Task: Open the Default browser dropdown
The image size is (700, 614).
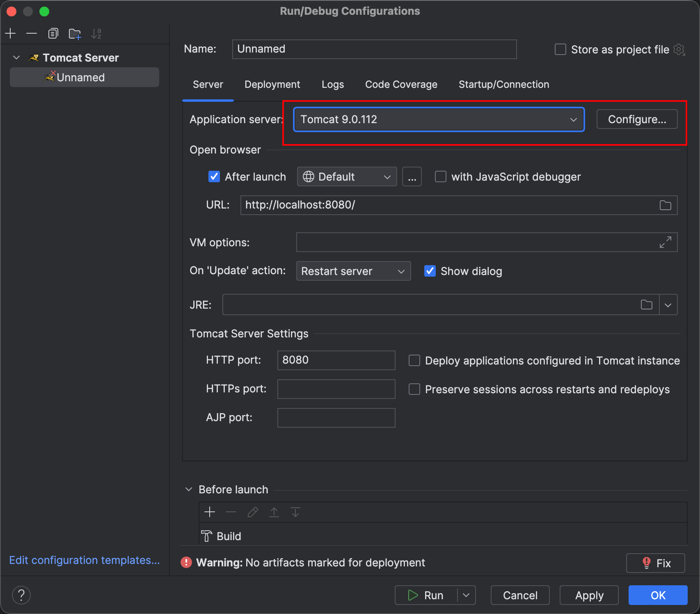Action: coord(347,176)
